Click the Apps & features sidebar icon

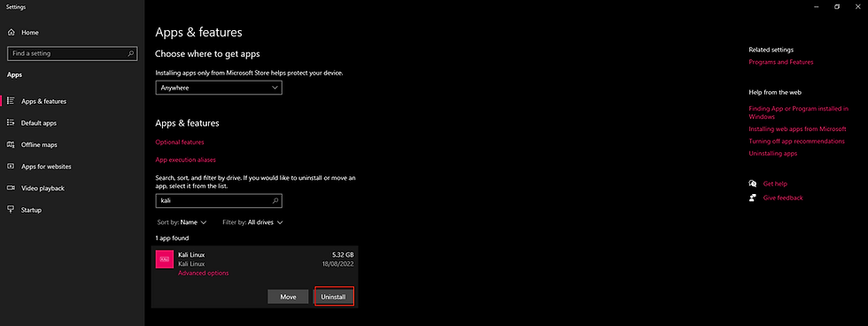tap(11, 101)
